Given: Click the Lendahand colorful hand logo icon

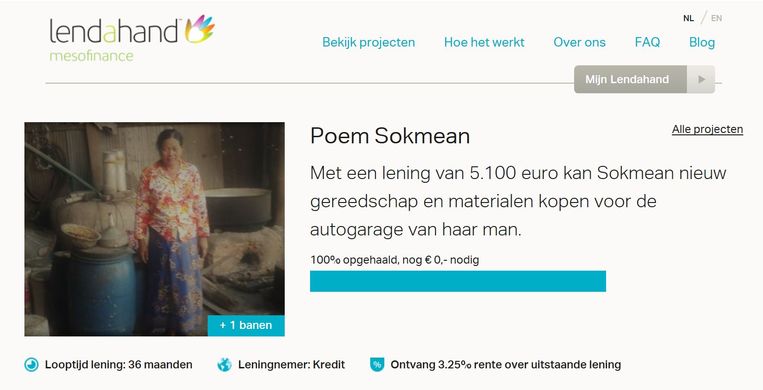Looking at the screenshot, I should (200, 29).
